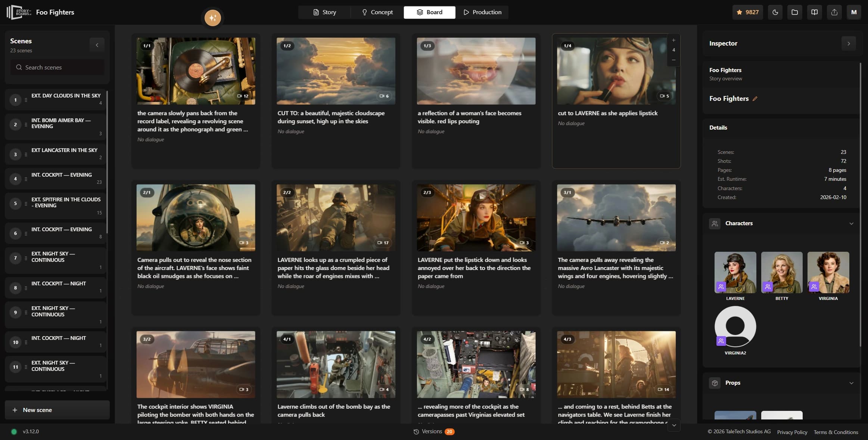The image size is (868, 440).
Task: Open the account menu via the M avatar
Action: [854, 12]
